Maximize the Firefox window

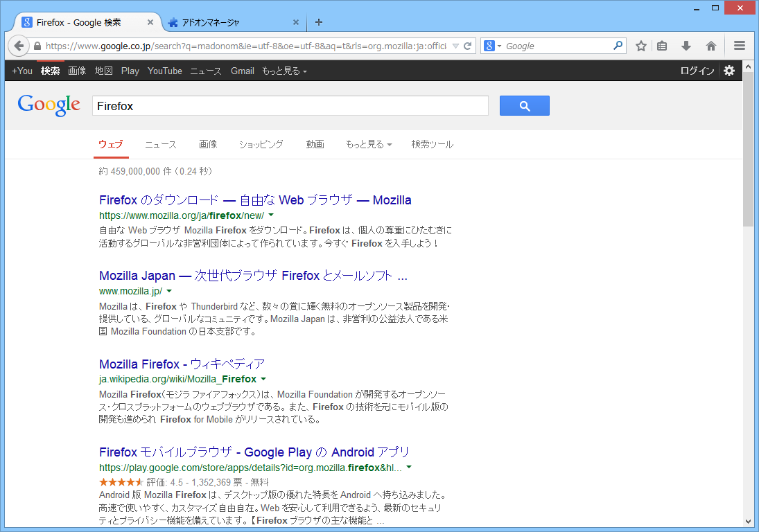[715, 8]
